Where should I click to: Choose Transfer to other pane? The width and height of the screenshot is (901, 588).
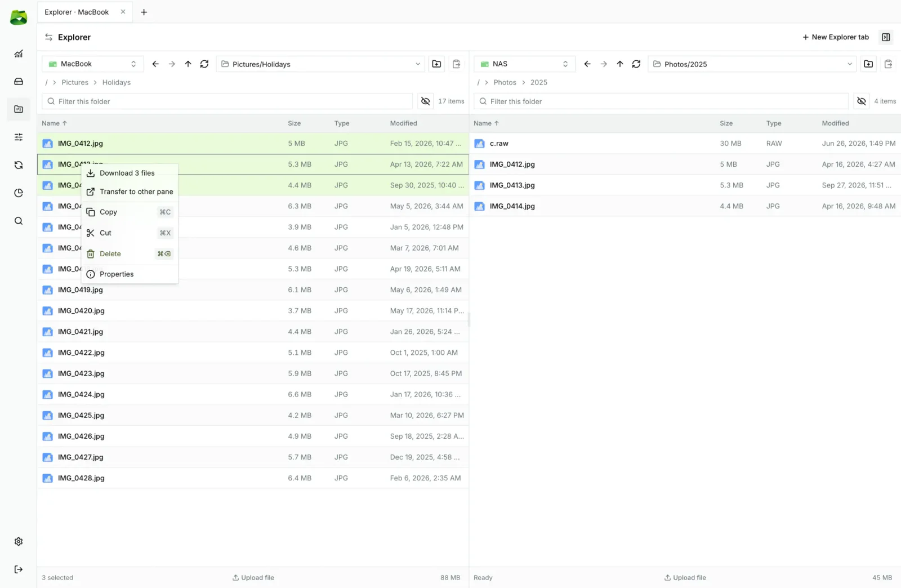coord(130,191)
